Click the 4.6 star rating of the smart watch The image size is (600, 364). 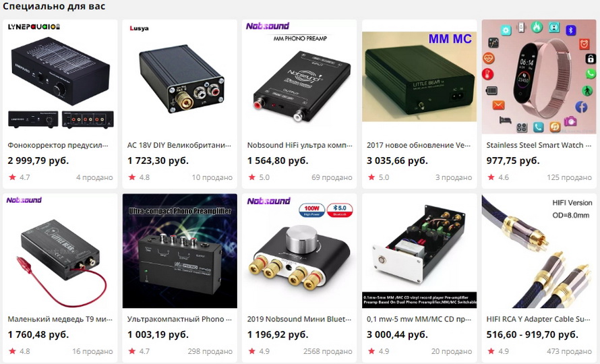pyautogui.click(x=498, y=177)
